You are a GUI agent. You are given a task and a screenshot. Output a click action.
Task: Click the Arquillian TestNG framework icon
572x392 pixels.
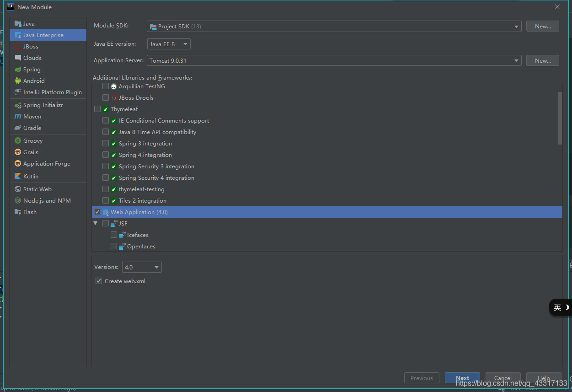coord(114,86)
